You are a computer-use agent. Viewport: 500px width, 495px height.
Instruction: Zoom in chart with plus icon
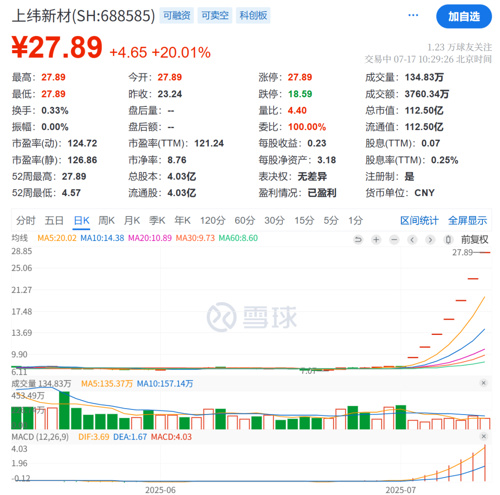click(x=376, y=239)
